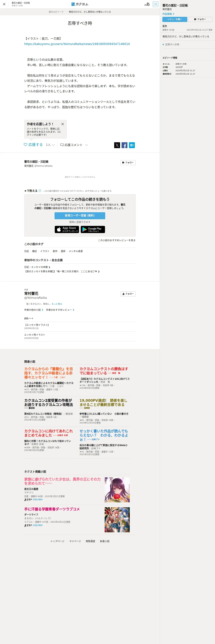
Task: Open the author name 宵村蕾花
Action: tap(31, 294)
